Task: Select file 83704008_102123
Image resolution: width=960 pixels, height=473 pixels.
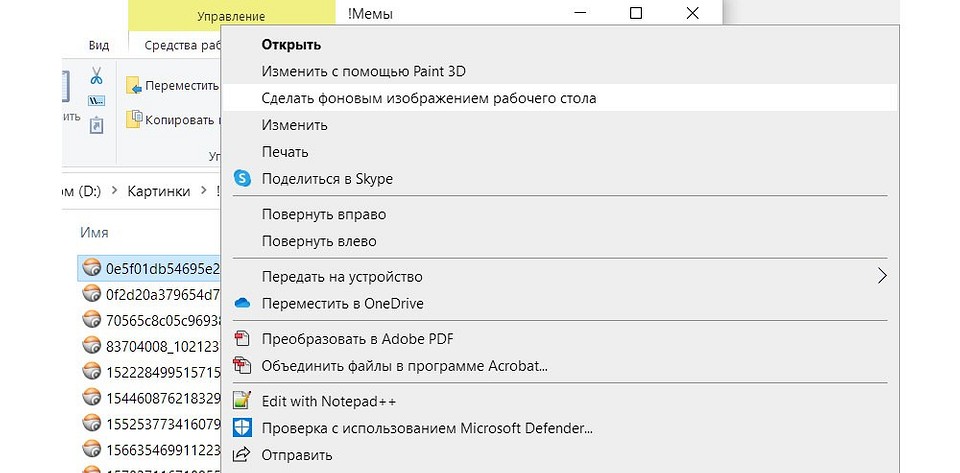Action: [x=149, y=346]
